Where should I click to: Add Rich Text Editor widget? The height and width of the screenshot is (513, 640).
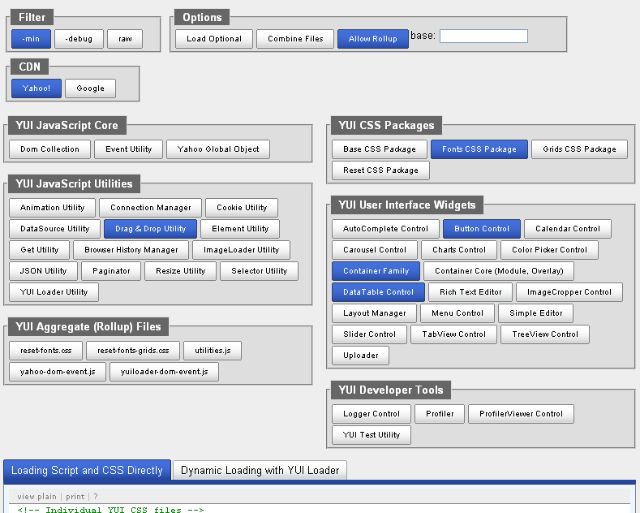point(471,292)
